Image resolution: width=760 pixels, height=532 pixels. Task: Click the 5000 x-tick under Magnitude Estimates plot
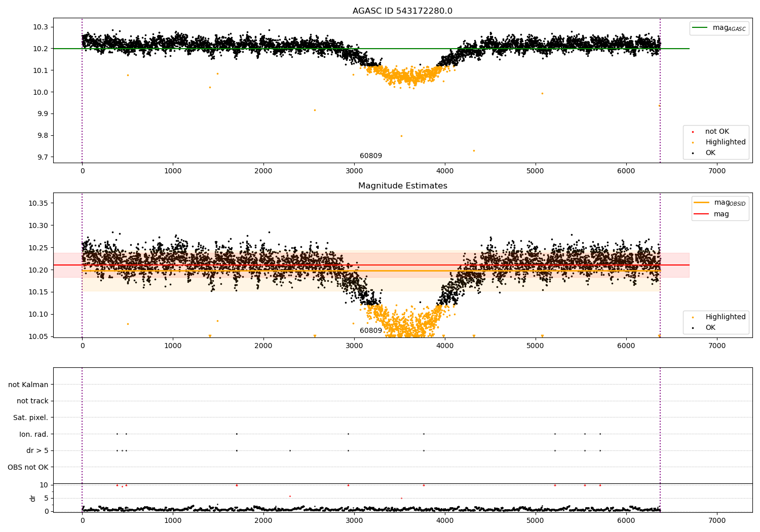(x=536, y=346)
